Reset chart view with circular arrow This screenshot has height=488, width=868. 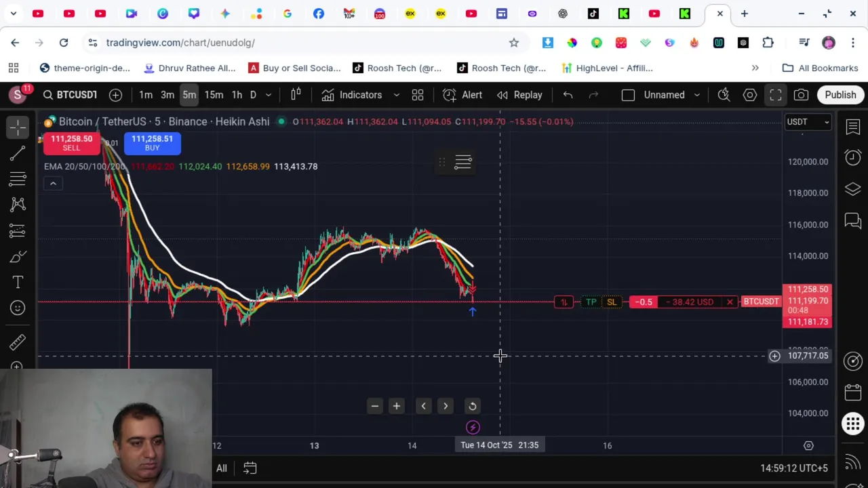[473, 406]
